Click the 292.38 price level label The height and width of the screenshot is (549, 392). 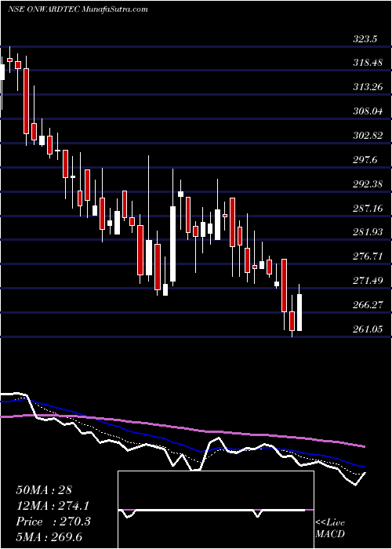[x=367, y=184]
